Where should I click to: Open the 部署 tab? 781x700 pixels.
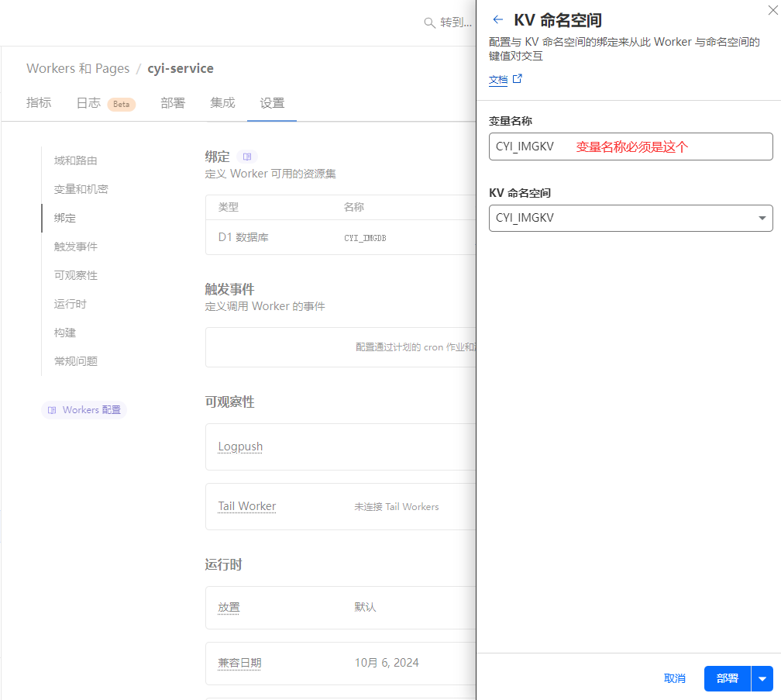click(173, 103)
